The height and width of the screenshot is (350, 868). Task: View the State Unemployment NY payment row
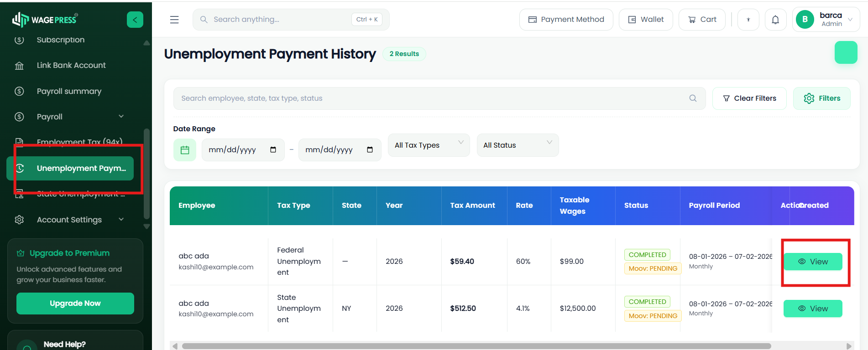813,309
